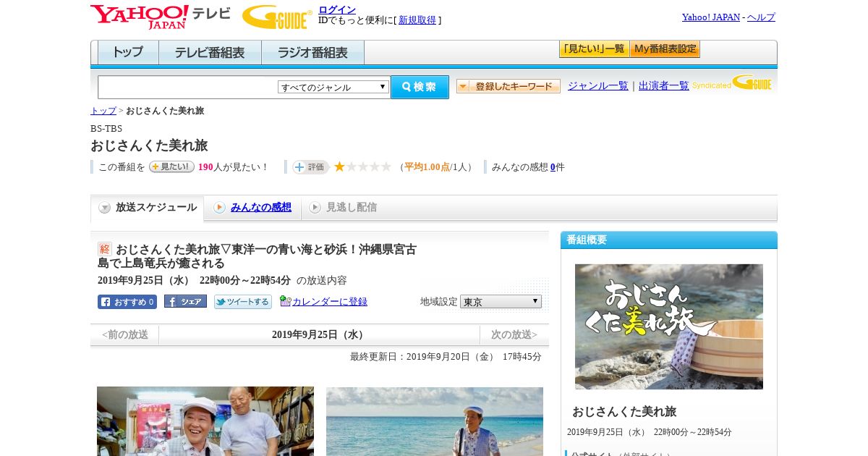
Task: Click the 0件 impressions count link
Action: tap(553, 167)
